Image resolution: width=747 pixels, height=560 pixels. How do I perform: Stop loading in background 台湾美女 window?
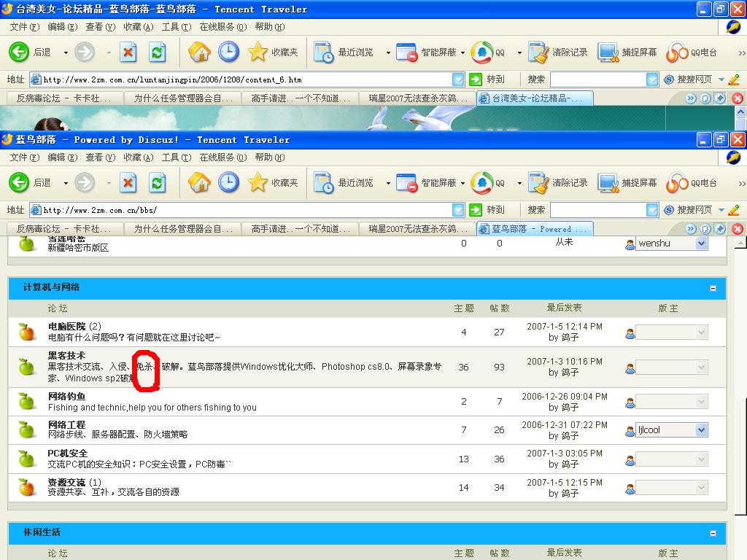(x=128, y=52)
